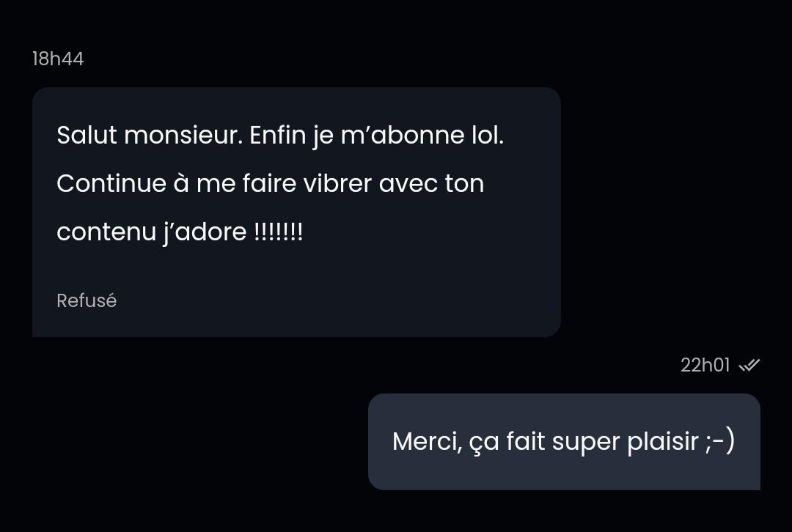Click the word Merci in the reply
This screenshot has height=532, width=792.
click(x=428, y=442)
